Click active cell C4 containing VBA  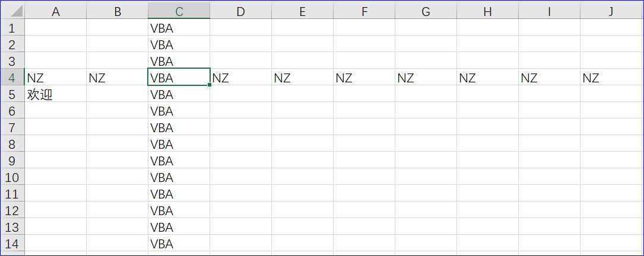pos(179,77)
